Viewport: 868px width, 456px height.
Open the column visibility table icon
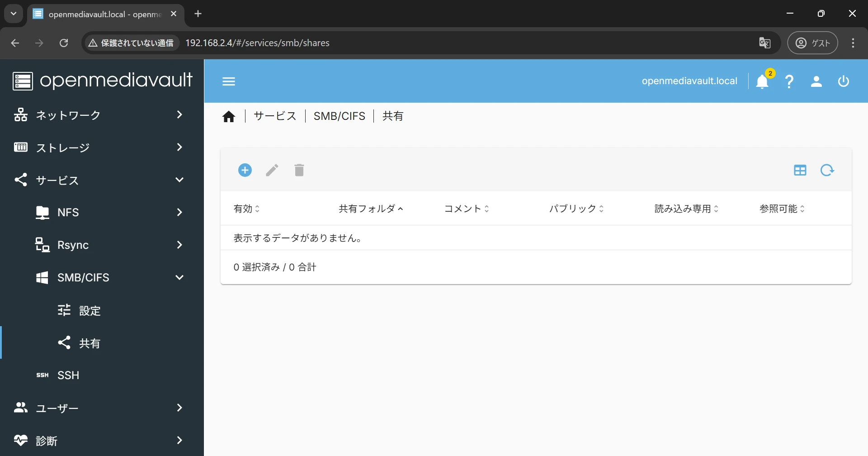pos(800,170)
